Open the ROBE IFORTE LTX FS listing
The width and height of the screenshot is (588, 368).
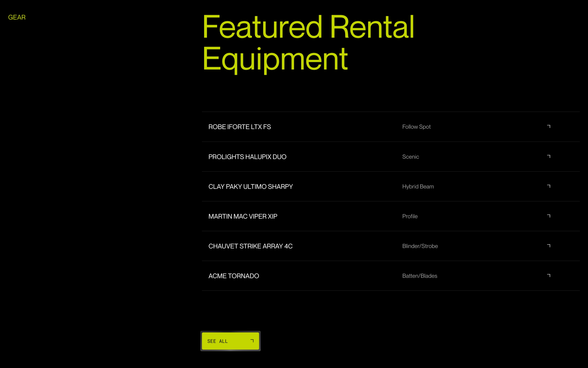(x=391, y=127)
